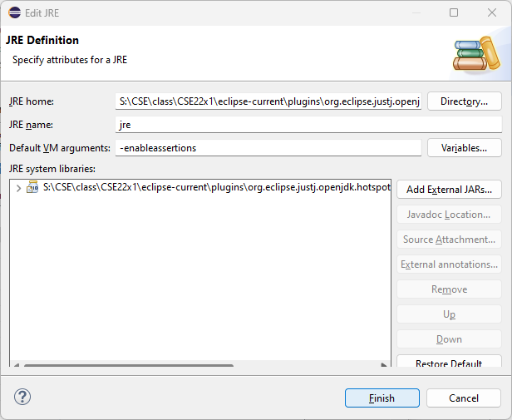Focus the JRE home path field
The height and width of the screenshot is (420, 512).
268,101
